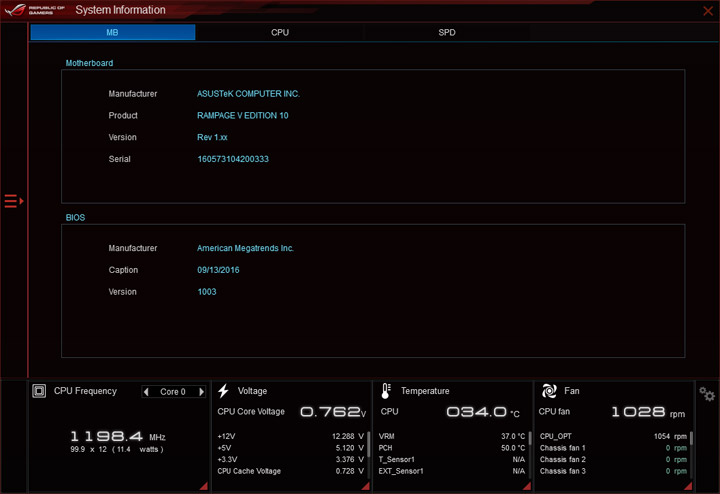This screenshot has width=720, height=494.
Task: Click the VRM temperature row
Action: coord(452,436)
